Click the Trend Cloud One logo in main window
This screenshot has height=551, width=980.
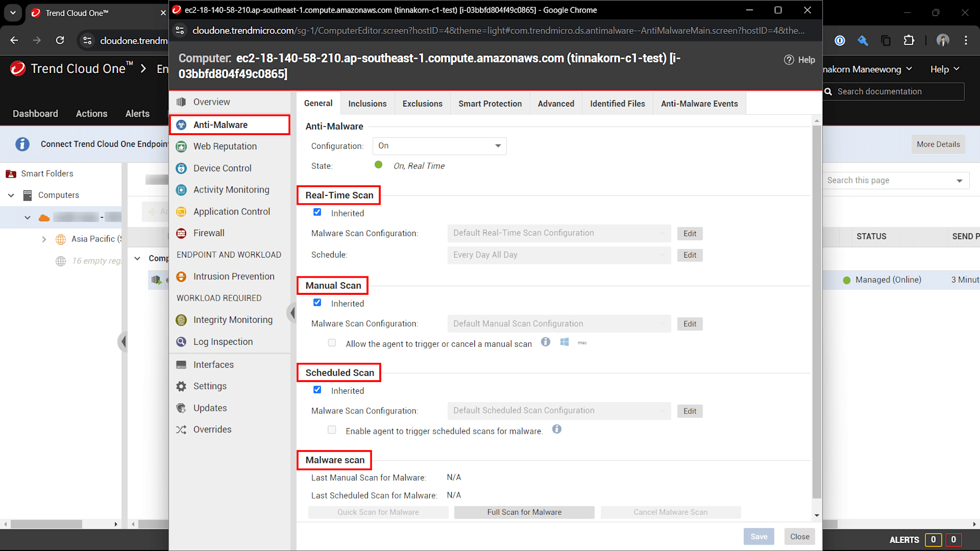pyautogui.click(x=18, y=69)
